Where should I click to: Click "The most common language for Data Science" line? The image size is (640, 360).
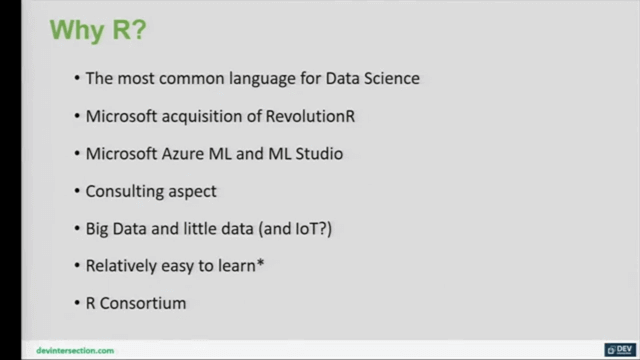[x=252, y=78]
